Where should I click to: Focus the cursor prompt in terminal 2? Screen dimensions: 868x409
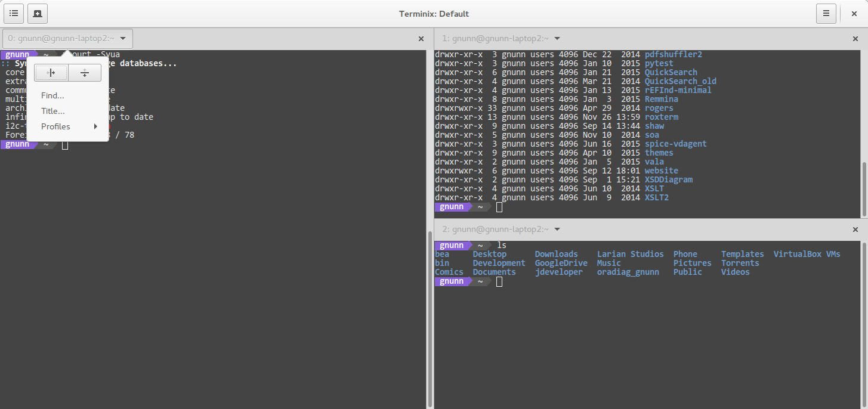click(499, 281)
